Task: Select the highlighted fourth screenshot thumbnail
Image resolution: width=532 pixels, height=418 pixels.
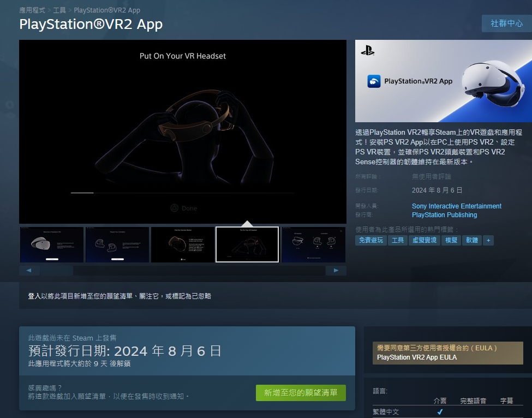Action: [247, 245]
